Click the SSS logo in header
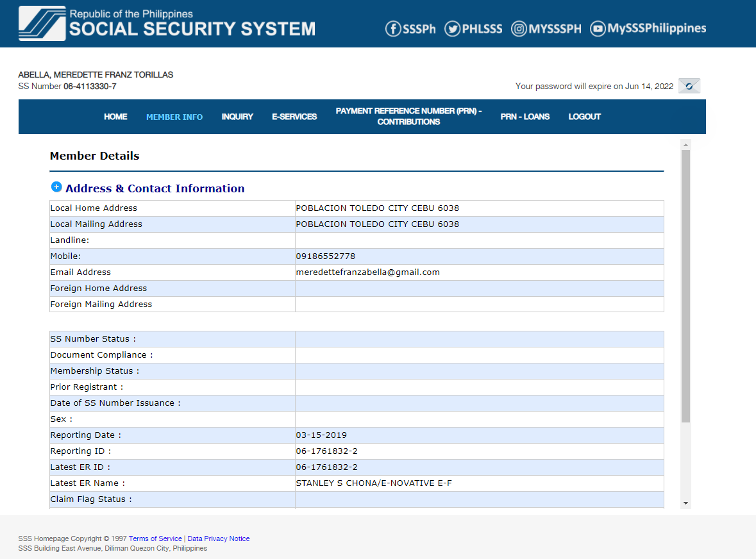Screen dimensions: 756x559 tap(42, 24)
